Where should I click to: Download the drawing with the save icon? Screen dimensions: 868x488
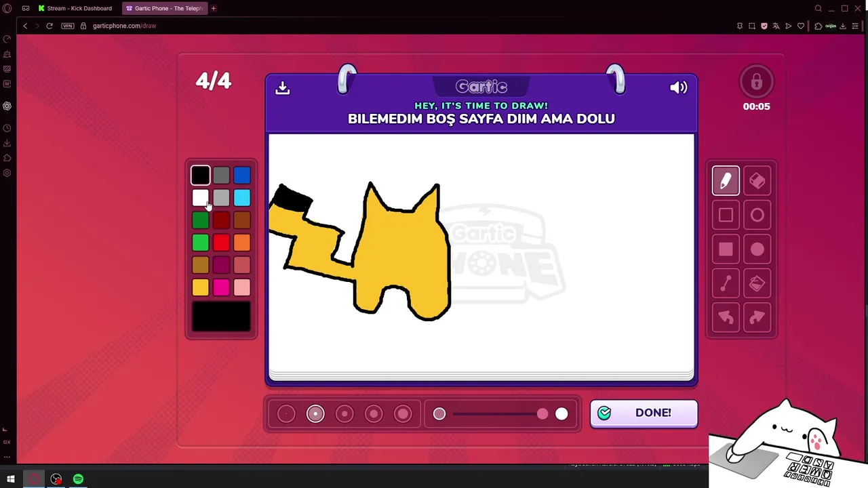[283, 88]
